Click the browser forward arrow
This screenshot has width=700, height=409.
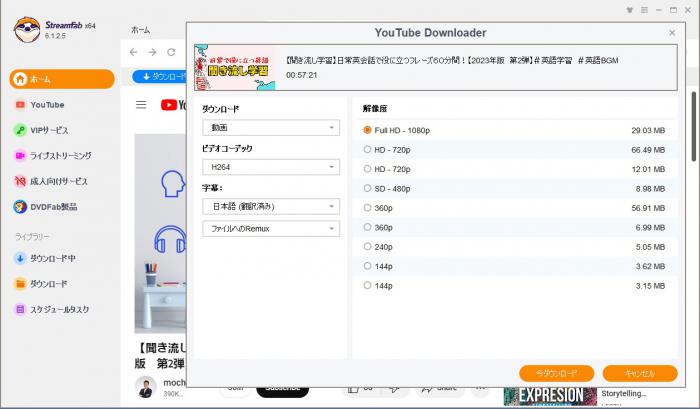tap(152, 52)
